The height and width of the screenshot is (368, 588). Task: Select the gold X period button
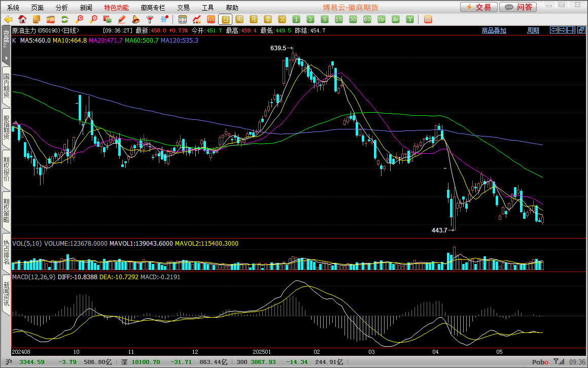point(283,19)
